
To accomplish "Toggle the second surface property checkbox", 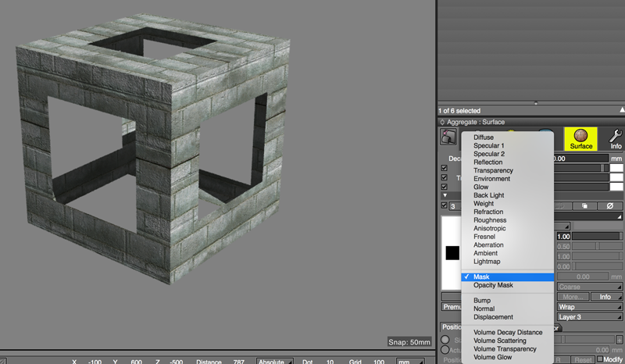I will [444, 177].
